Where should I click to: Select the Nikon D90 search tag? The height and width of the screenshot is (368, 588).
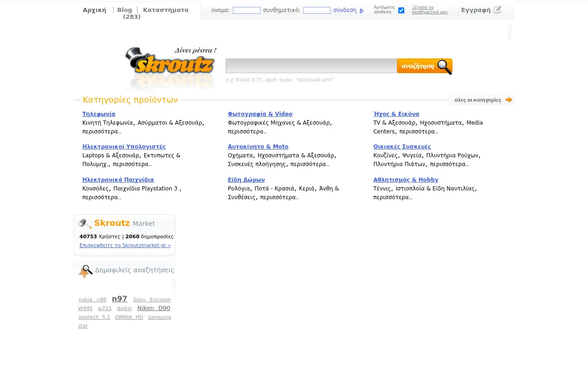click(x=154, y=308)
